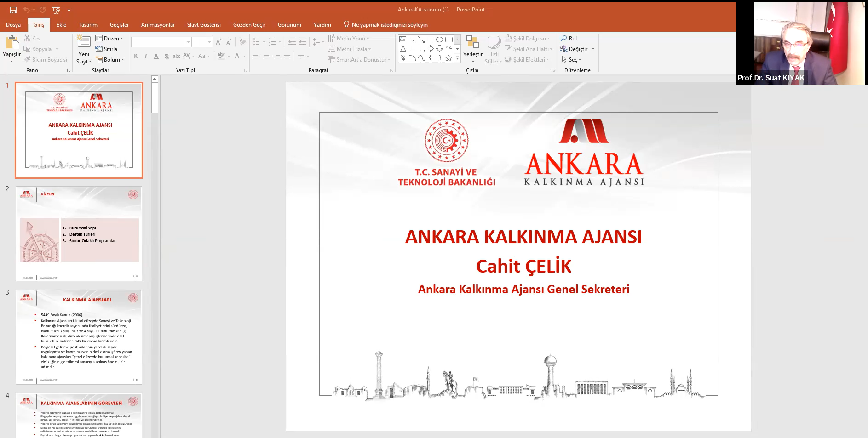This screenshot has width=868, height=438.
Task: Toggle justify text alignment
Action: coord(287,56)
